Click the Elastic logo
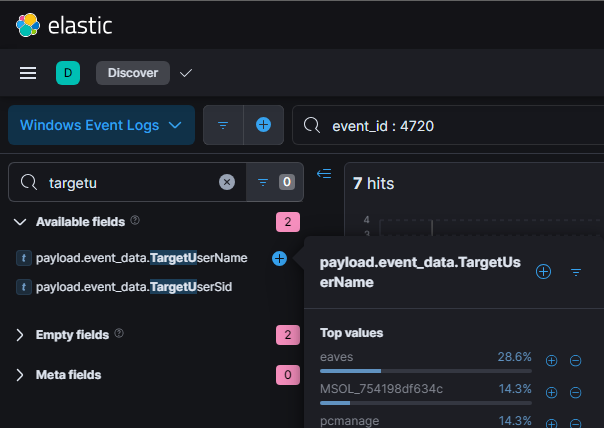Image resolution: width=604 pixels, height=428 pixels. click(x=27, y=25)
